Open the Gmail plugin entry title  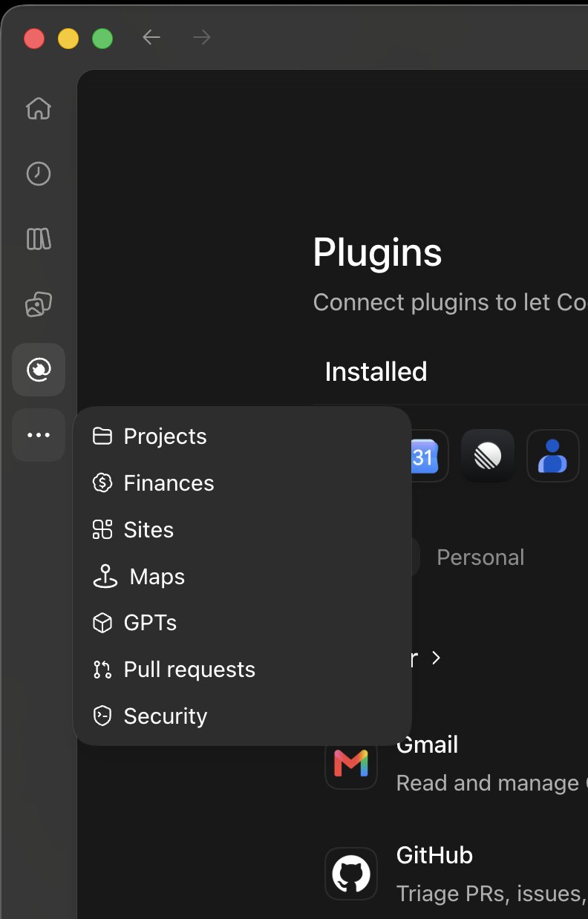(427, 745)
